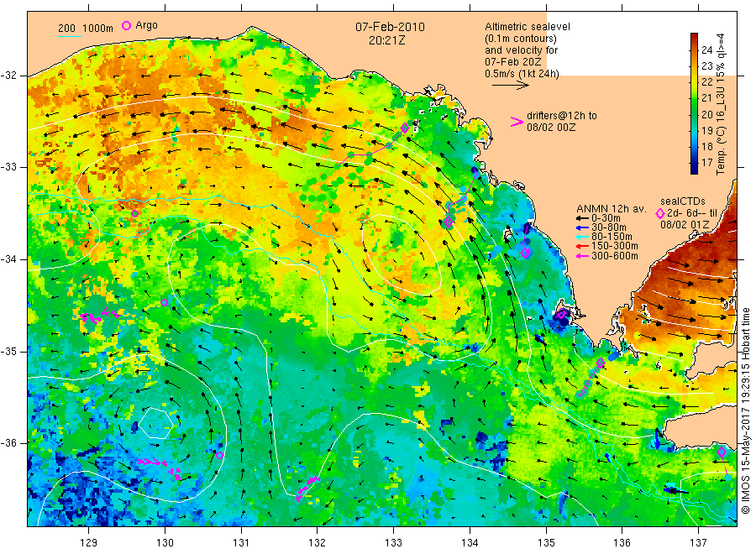Click the seal CTD diamond near 135.7E 35.1S
Screen dimensions: 756x554
pos(601,363)
